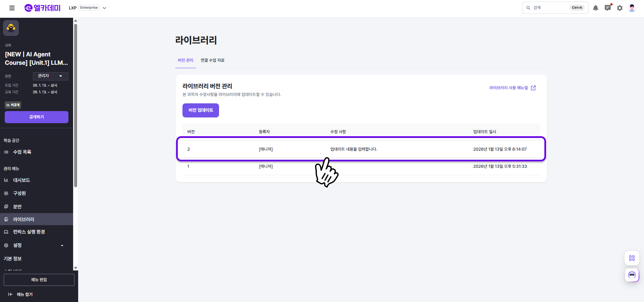The width and height of the screenshot is (644, 302).
Task: Open the apps grid floating icon
Action: (632, 258)
